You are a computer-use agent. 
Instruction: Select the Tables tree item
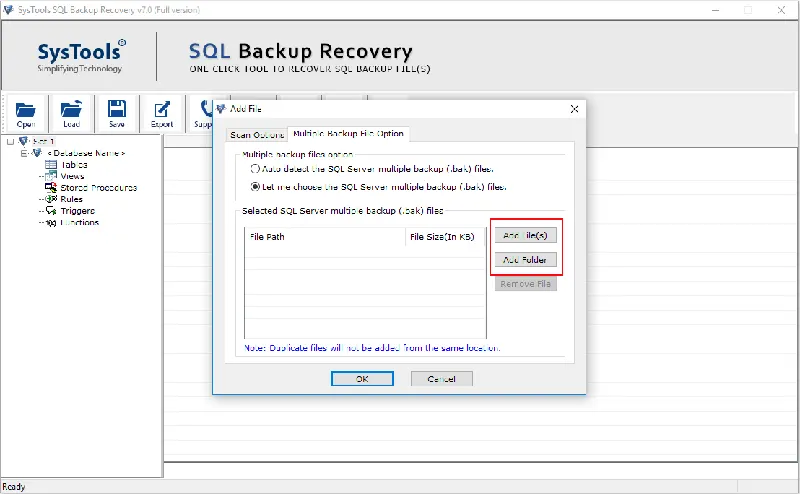(x=74, y=164)
